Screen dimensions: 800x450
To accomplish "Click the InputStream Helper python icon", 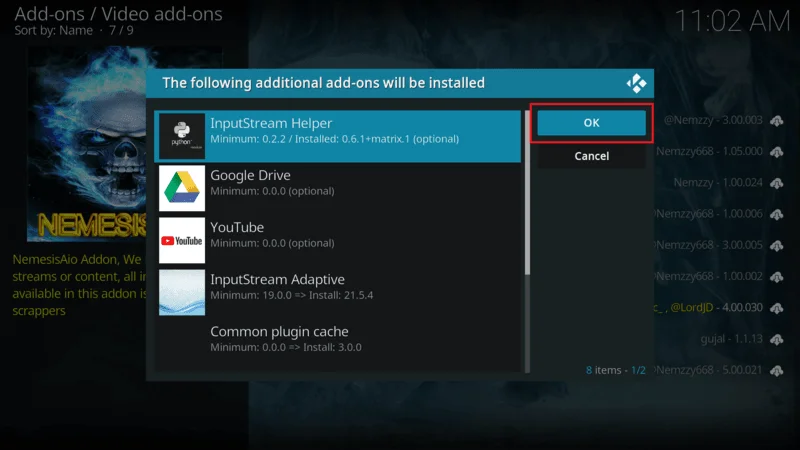I will click(182, 136).
